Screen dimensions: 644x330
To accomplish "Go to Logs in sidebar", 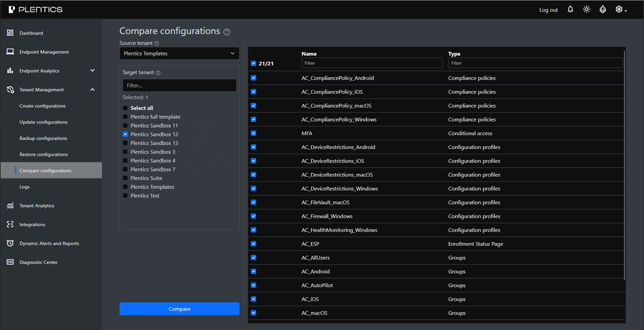I will (x=25, y=187).
